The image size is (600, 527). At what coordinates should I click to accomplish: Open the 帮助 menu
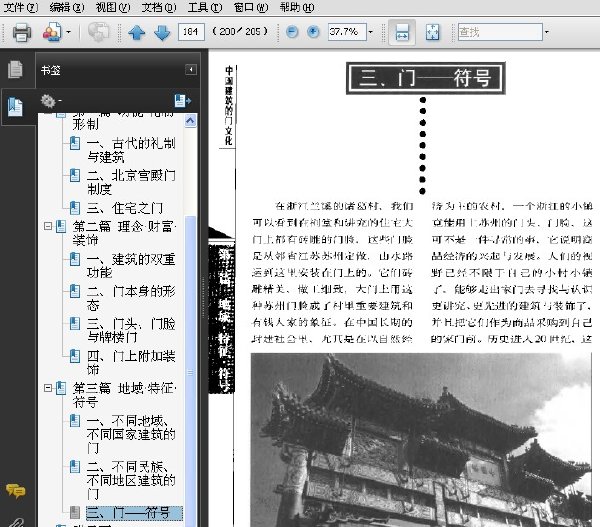click(297, 7)
